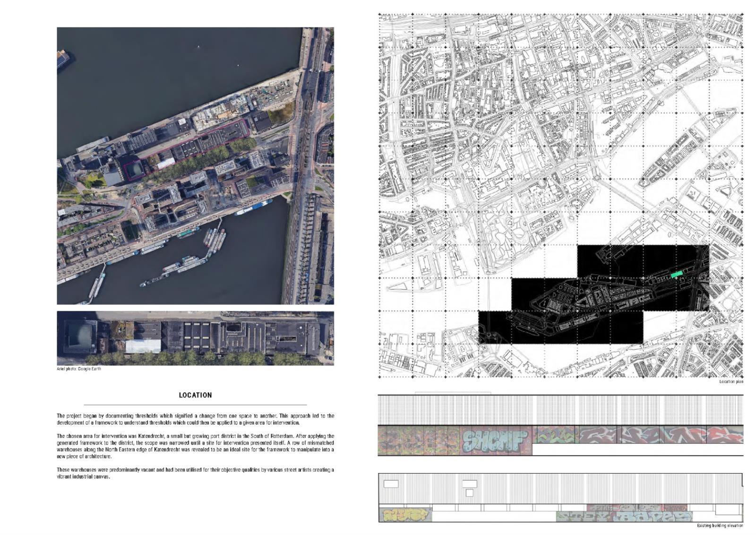Click the paragraph starting 'These warehouses were'
The height and width of the screenshot is (535, 756).
(195, 473)
